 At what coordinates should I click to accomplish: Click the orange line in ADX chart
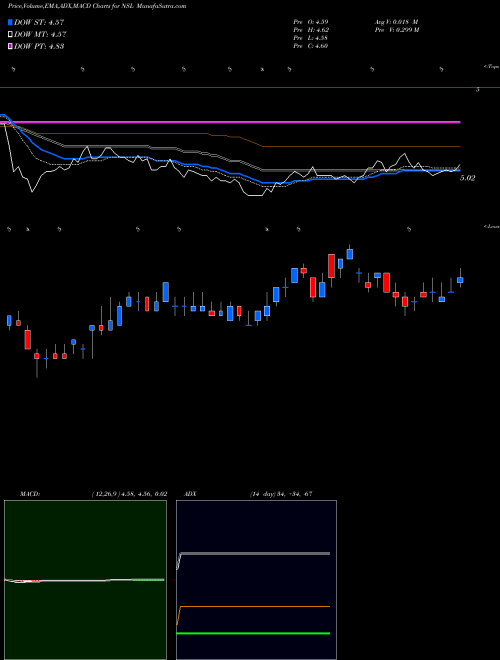255,607
